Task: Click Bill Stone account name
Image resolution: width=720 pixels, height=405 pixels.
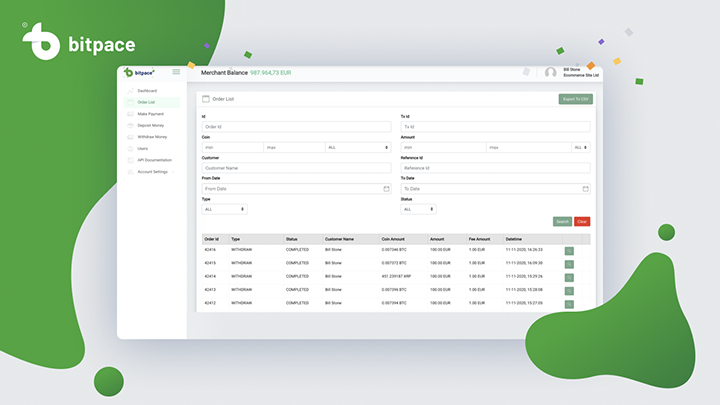Action: click(572, 70)
